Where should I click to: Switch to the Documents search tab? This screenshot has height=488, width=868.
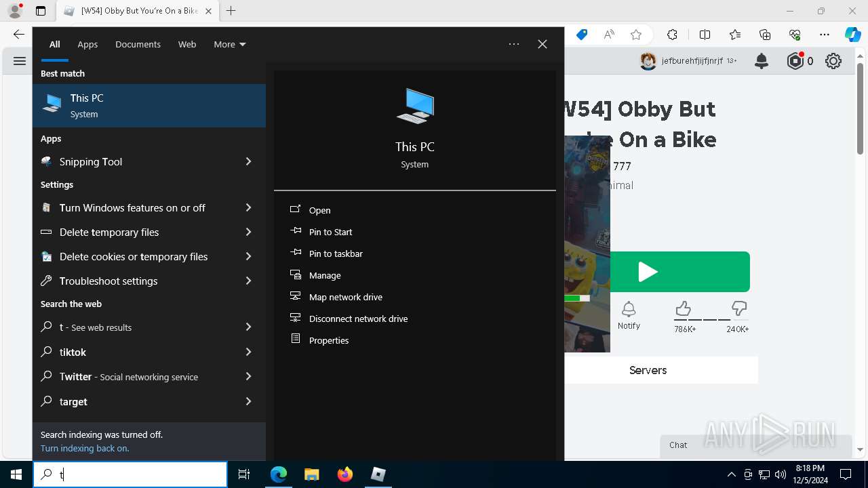[x=138, y=44]
